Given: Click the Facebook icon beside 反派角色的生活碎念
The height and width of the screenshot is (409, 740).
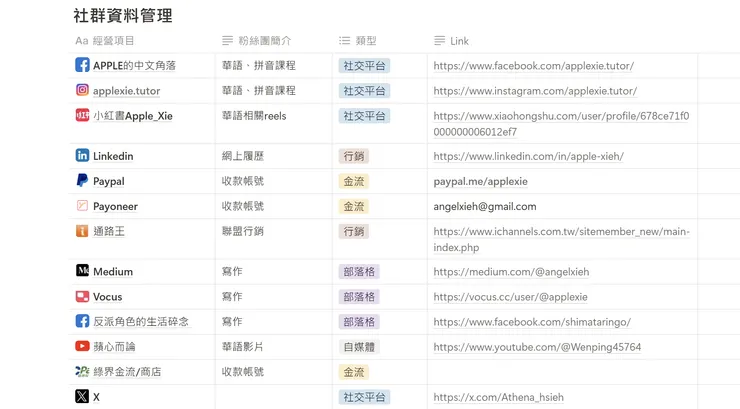Looking at the screenshot, I should click(82, 321).
